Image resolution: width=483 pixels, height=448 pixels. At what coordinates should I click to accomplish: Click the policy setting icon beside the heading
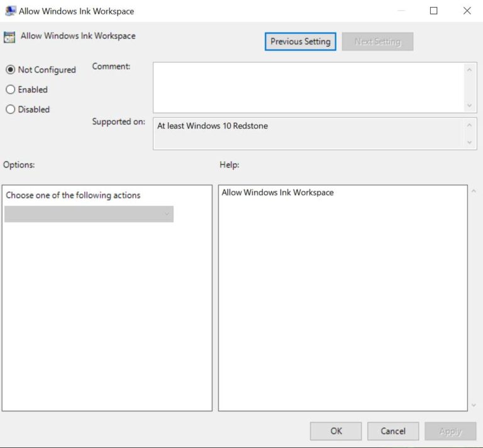(x=9, y=37)
